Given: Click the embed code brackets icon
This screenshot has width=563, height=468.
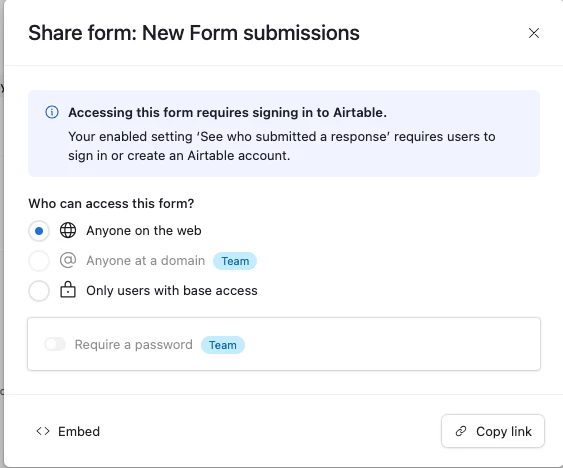Looking at the screenshot, I should point(43,431).
